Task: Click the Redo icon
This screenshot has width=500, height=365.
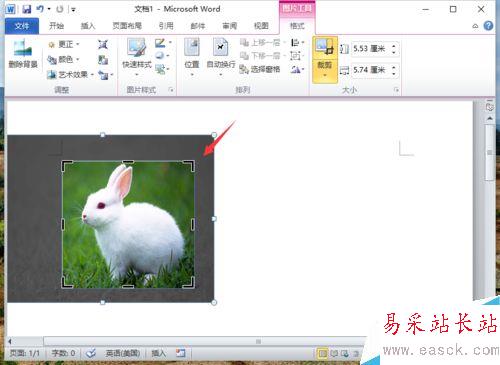Action: coord(60,9)
